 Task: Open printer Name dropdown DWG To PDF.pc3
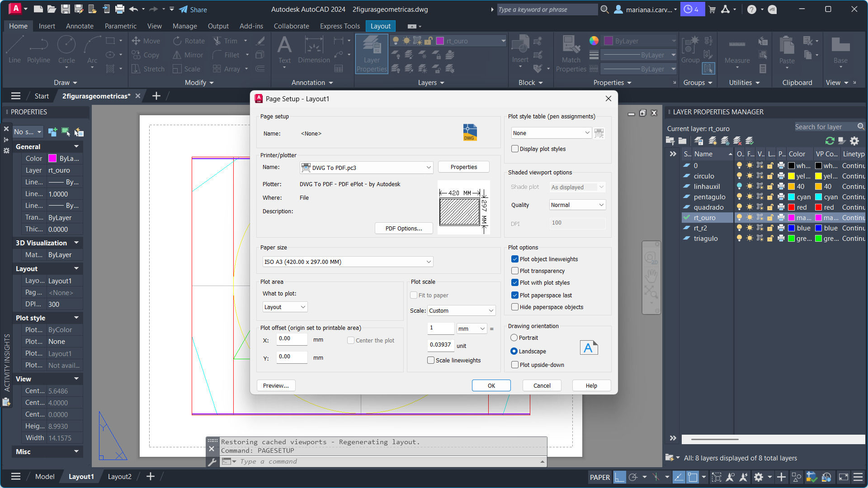[366, 168]
